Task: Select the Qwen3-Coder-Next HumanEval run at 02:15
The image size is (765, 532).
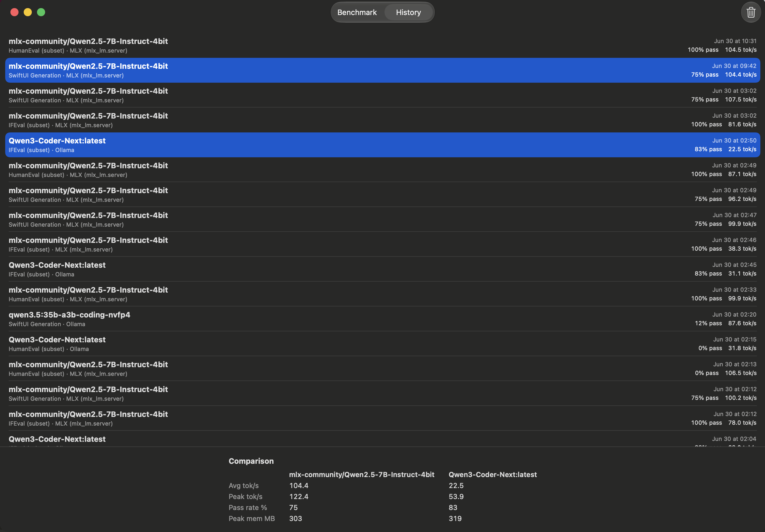Action: [382, 344]
